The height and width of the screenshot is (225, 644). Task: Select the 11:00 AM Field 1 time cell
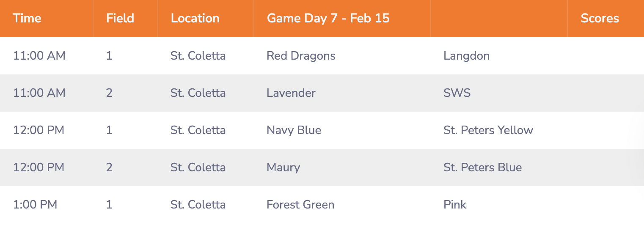tap(39, 56)
